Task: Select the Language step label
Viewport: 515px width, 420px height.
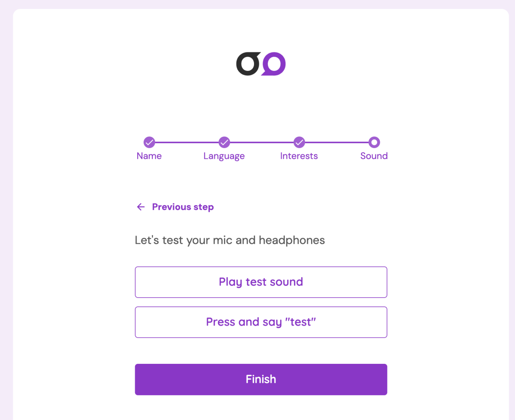Action: tap(224, 156)
